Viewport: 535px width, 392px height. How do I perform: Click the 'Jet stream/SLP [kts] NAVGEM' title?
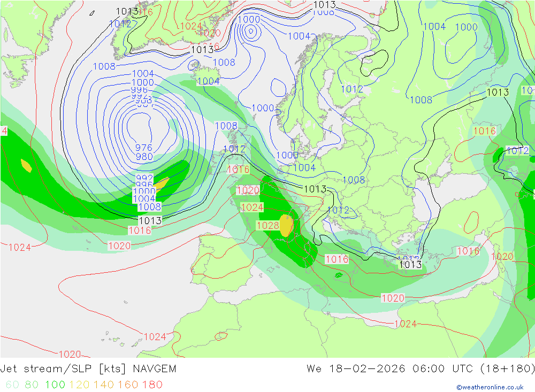click(88, 368)
